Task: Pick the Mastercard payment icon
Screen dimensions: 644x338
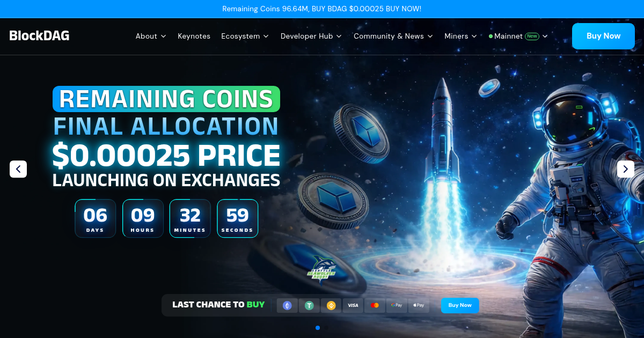Action: [x=375, y=305]
